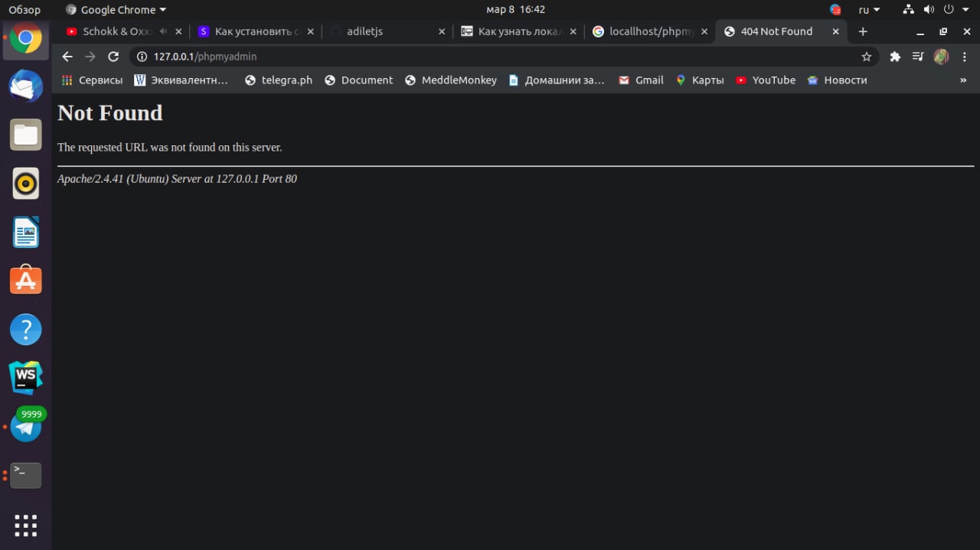
Task: Open Thunderbird mail from the dock
Action: 25,86
